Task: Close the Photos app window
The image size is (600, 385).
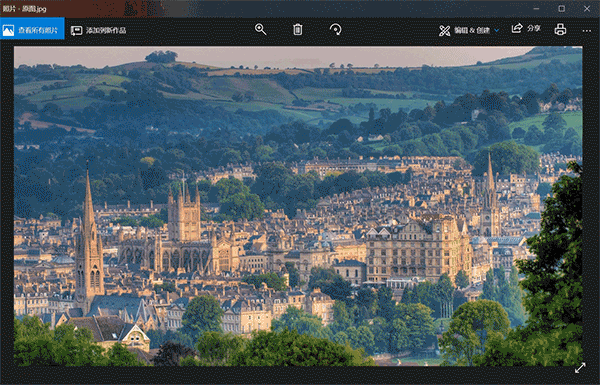Action: pos(587,8)
